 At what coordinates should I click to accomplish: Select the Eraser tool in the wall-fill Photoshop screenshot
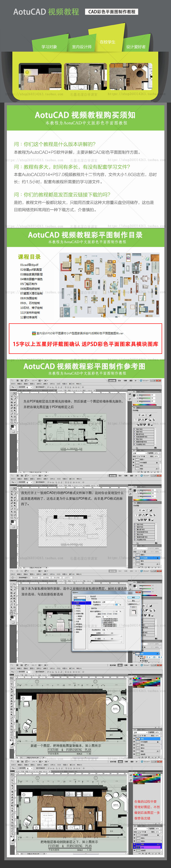pyautogui.click(x=12, y=408)
